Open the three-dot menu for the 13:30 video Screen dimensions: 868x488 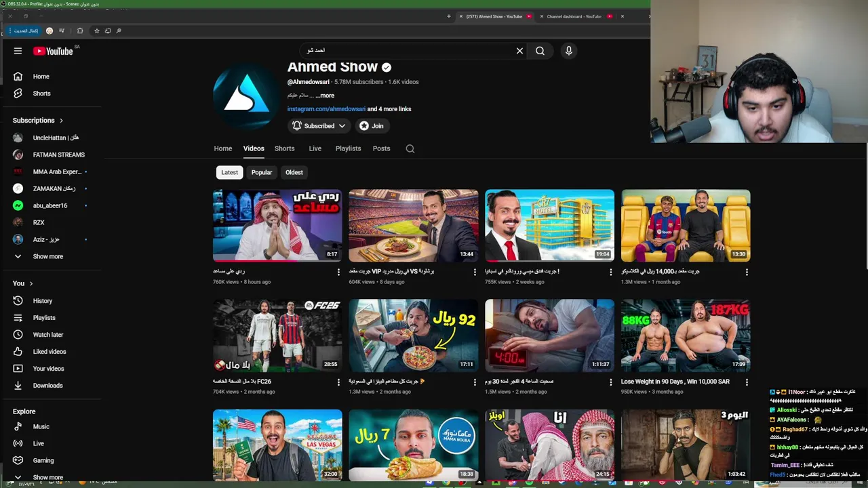click(x=747, y=272)
